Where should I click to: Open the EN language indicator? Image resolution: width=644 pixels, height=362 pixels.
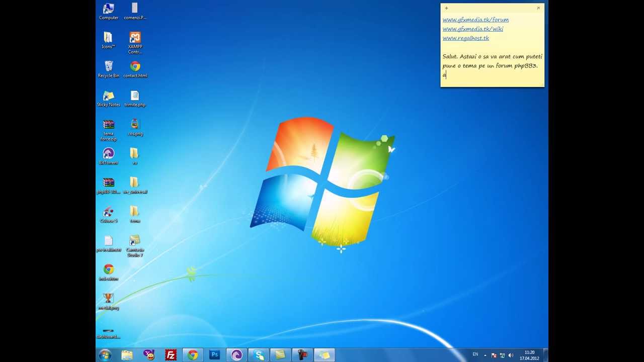click(475, 354)
